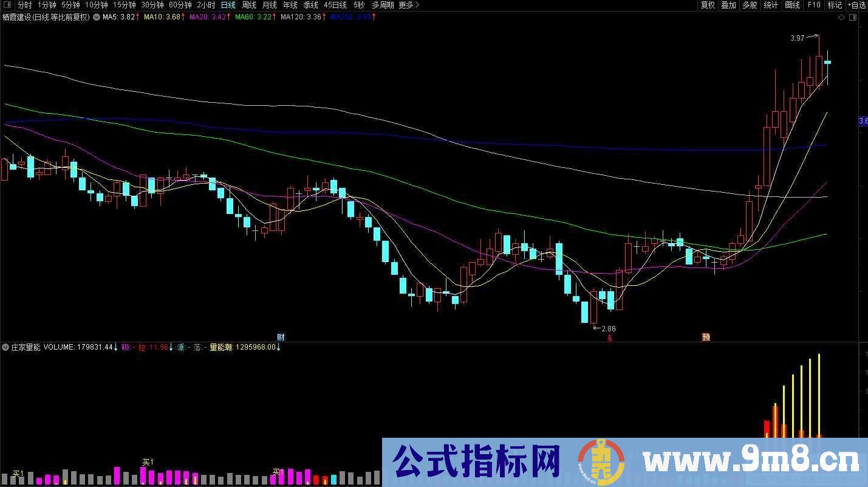Image resolution: width=868 pixels, height=487 pixels.
Task: Switch to the 分时 intraday view
Action: (24, 5)
